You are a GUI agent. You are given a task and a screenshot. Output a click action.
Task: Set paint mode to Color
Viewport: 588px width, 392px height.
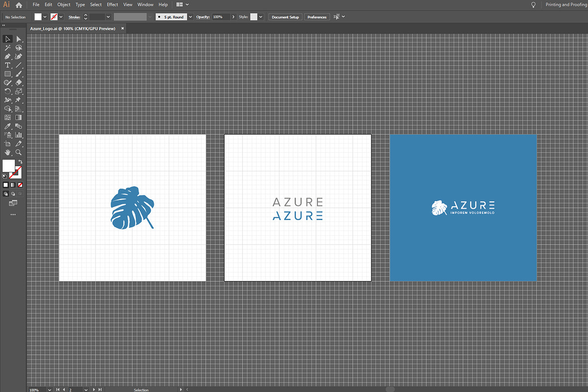pos(6,185)
